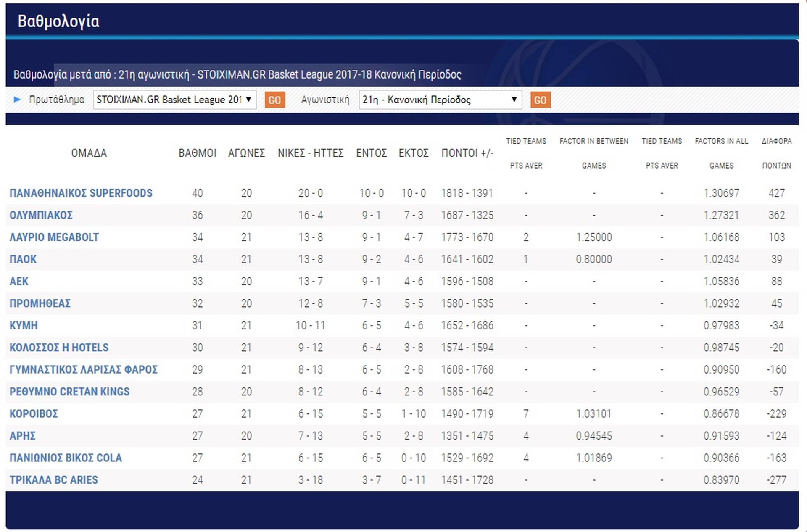Click the ΟΜΑΔΑ column header
Image resolution: width=807 pixels, height=532 pixels.
click(x=89, y=153)
